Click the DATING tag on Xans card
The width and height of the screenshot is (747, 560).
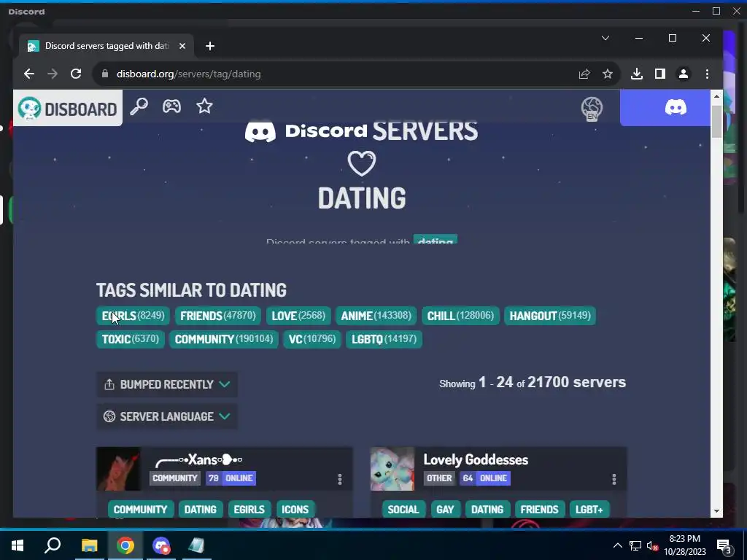[x=200, y=510]
